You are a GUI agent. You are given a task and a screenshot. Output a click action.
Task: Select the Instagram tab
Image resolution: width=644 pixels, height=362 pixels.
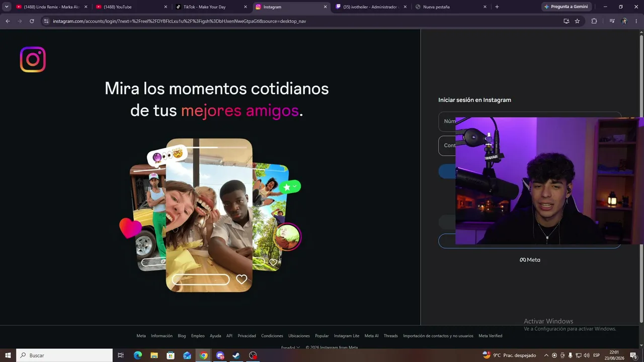pos(291,7)
